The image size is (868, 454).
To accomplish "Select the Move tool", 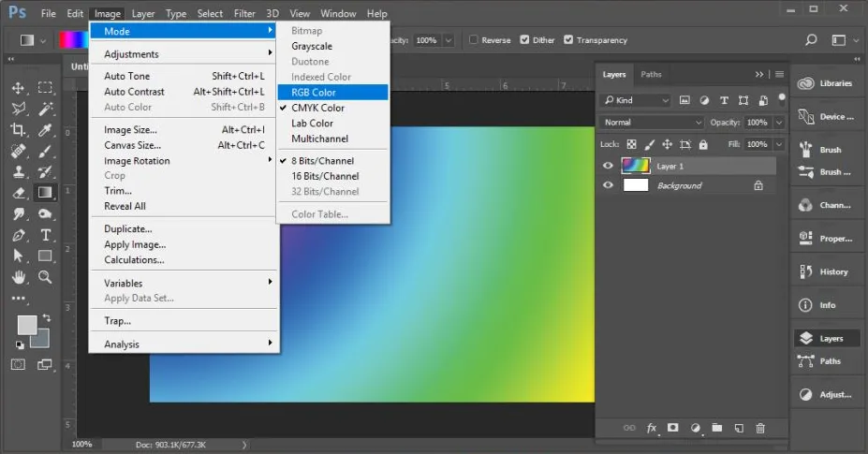I will pos(18,88).
